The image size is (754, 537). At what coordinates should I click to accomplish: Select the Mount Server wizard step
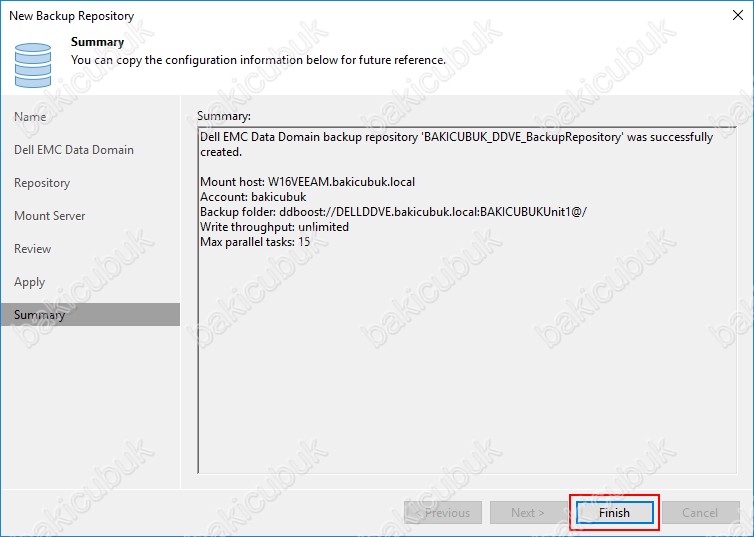click(50, 216)
